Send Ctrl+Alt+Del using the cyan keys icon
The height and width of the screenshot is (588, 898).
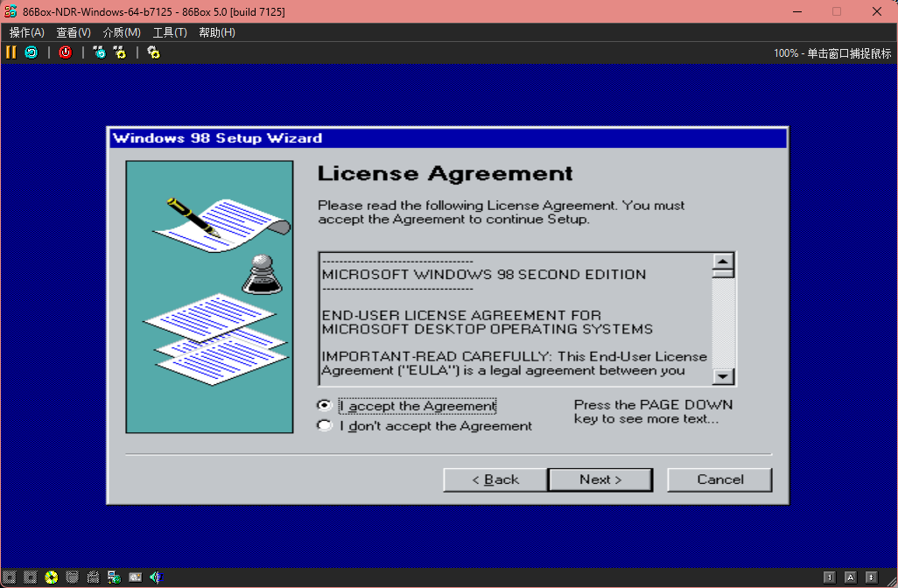coord(99,52)
